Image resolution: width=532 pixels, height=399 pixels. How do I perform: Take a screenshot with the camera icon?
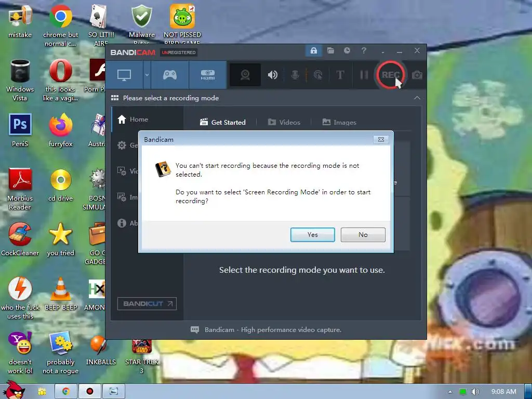[417, 75]
